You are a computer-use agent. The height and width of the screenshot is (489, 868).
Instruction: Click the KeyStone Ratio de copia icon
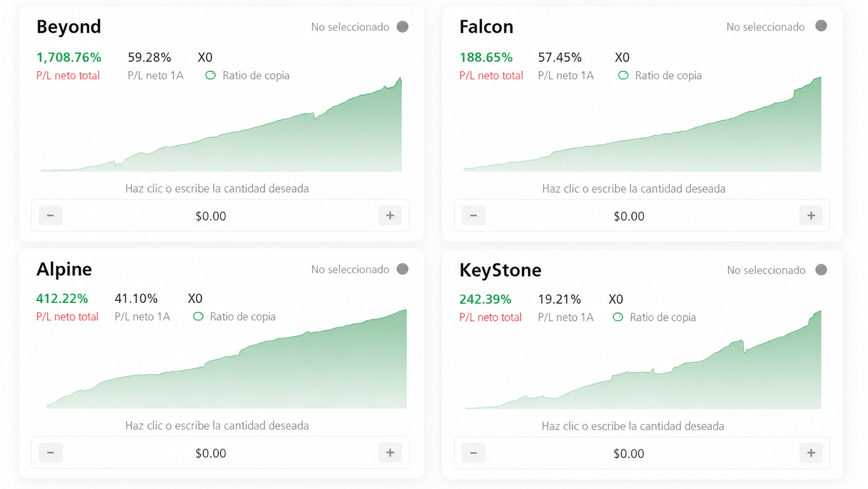[x=617, y=317]
